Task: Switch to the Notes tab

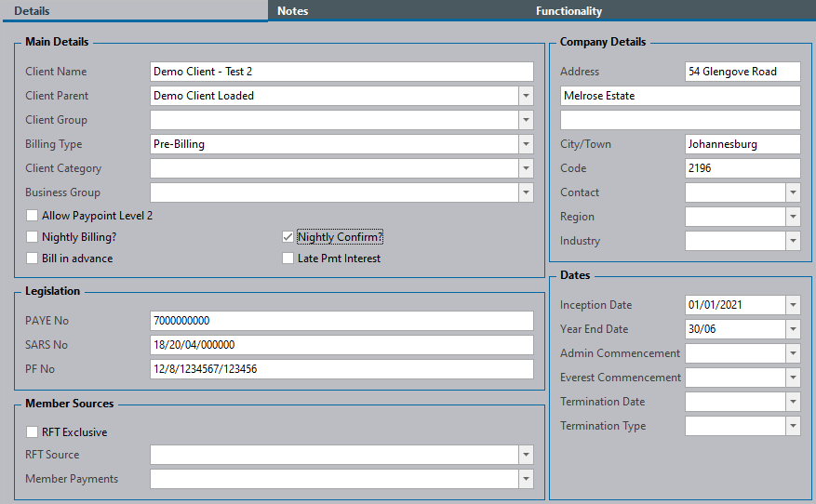Action: click(292, 10)
